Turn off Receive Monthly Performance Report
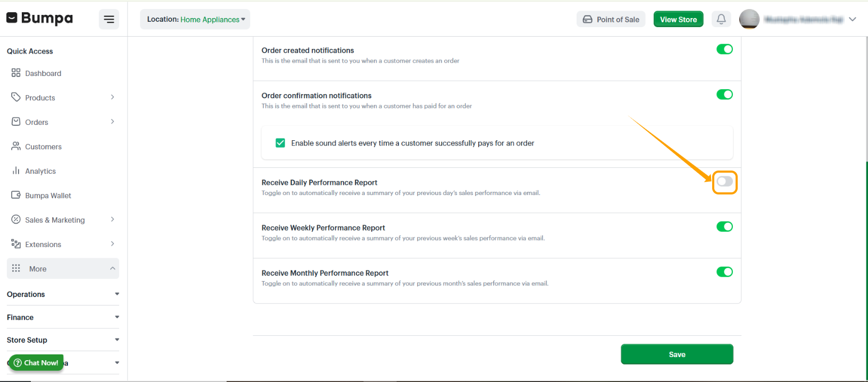Image resolution: width=868 pixels, height=382 pixels. click(x=724, y=272)
